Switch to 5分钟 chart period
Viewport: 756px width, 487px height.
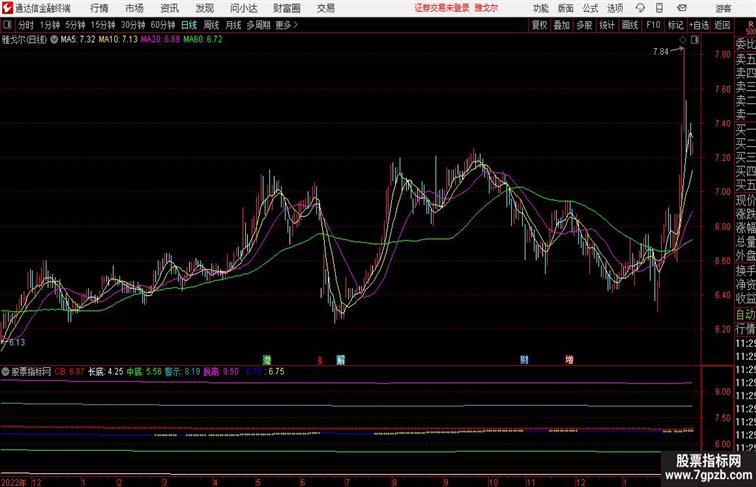[75, 25]
